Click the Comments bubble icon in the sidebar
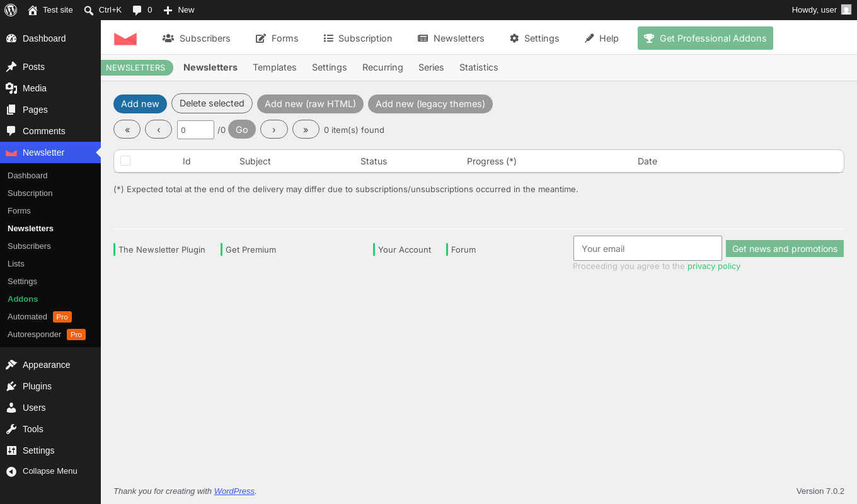Viewport: 857px width, 504px height. pyautogui.click(x=11, y=131)
